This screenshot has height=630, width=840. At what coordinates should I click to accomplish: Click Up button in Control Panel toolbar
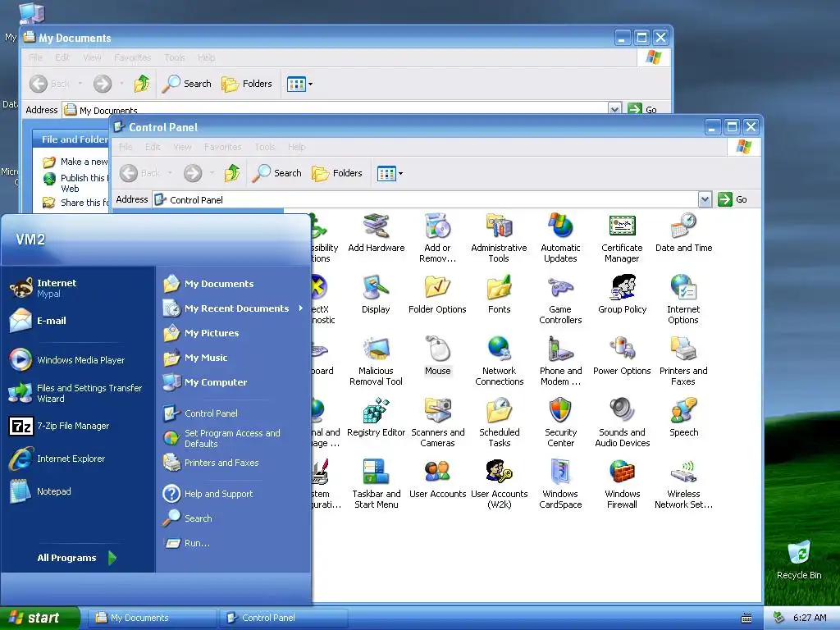click(x=231, y=173)
